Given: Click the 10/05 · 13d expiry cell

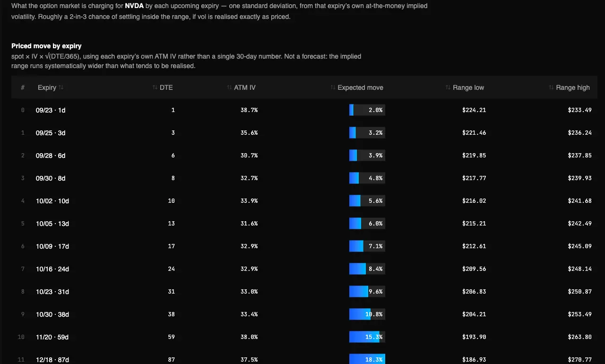Looking at the screenshot, I should [52, 224].
